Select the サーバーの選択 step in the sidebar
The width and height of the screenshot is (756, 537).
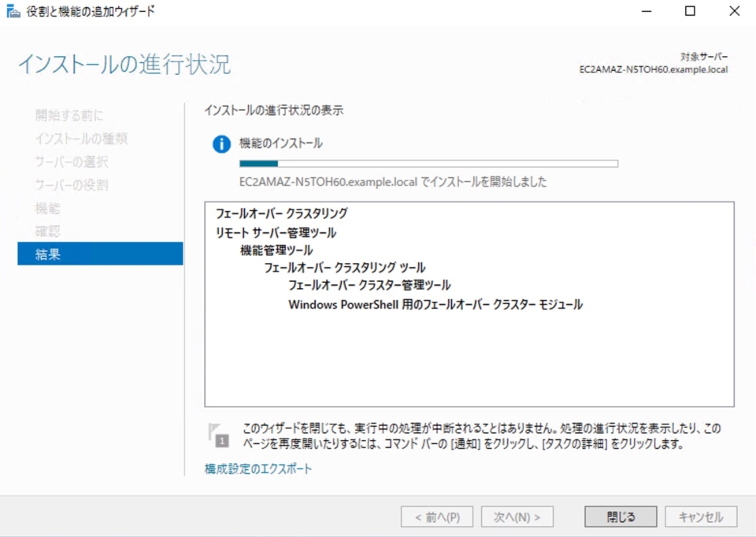pyautogui.click(x=72, y=161)
